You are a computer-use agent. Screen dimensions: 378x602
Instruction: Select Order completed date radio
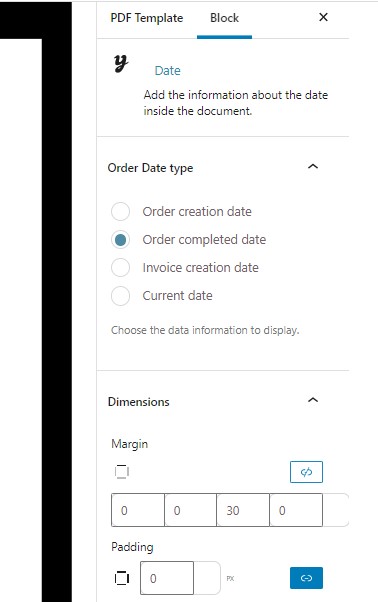[x=120, y=240]
